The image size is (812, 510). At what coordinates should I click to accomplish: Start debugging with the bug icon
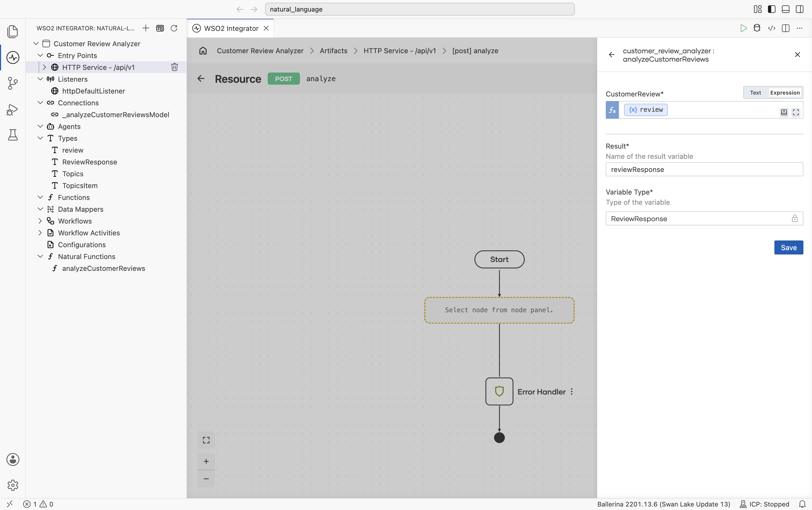tap(757, 28)
